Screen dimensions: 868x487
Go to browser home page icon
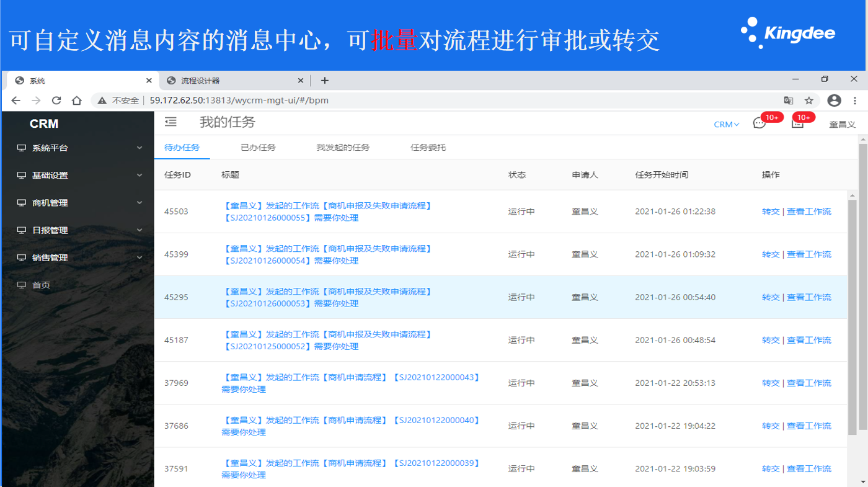tap(77, 101)
